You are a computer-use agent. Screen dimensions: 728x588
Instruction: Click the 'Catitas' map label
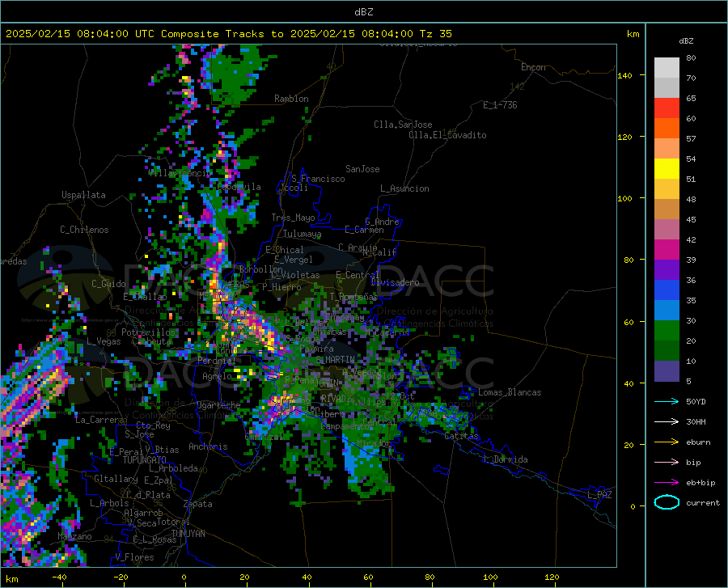coord(461,436)
